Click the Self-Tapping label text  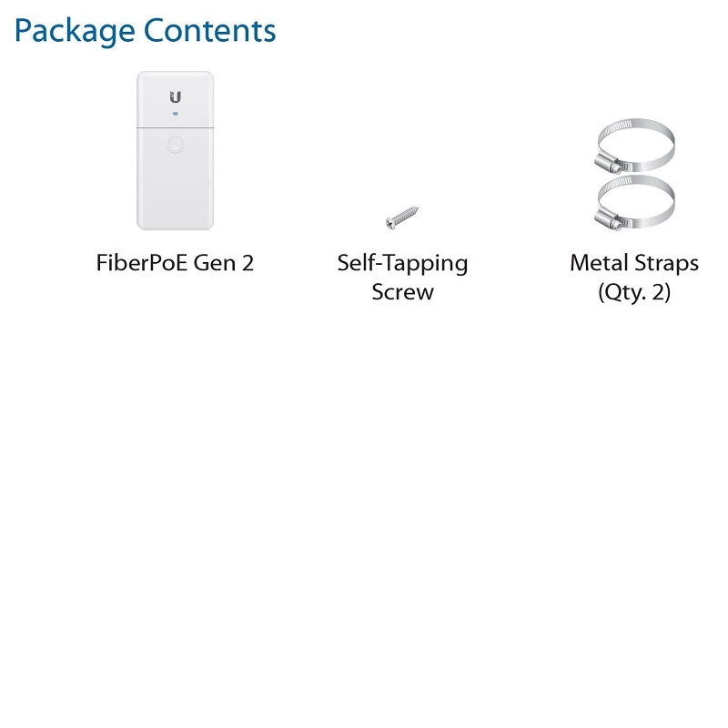click(402, 264)
